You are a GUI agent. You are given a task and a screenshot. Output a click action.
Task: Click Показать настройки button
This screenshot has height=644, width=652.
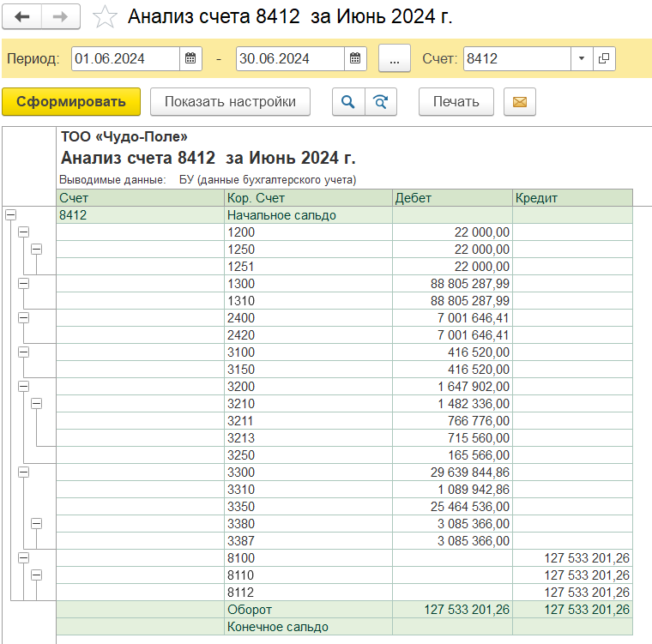pyautogui.click(x=230, y=101)
